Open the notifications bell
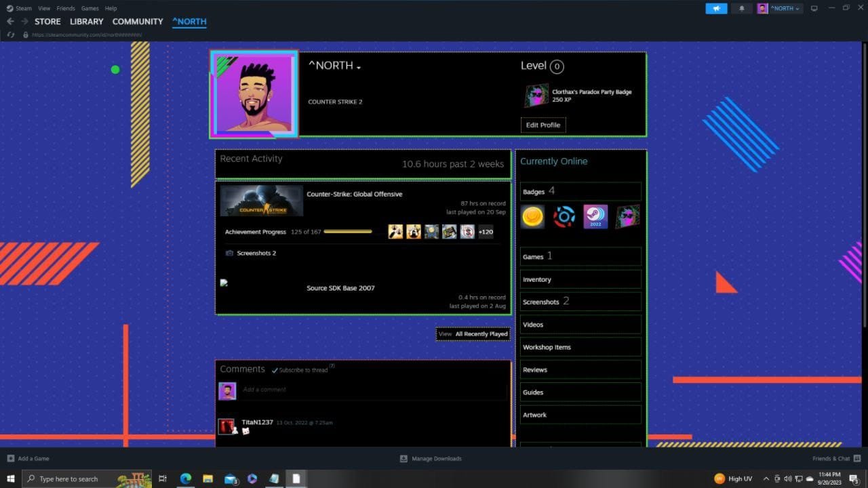 click(741, 8)
